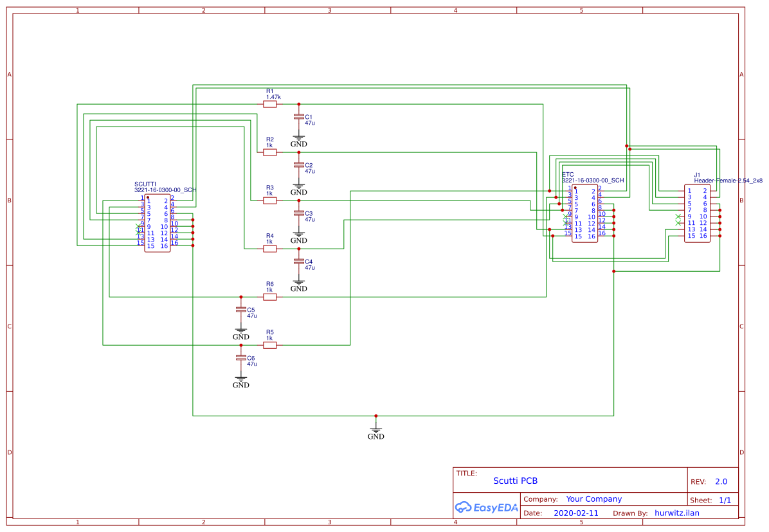The height and width of the screenshot is (532, 769).
Task: Select the SCUTTI component symbol
Action: click(x=158, y=222)
